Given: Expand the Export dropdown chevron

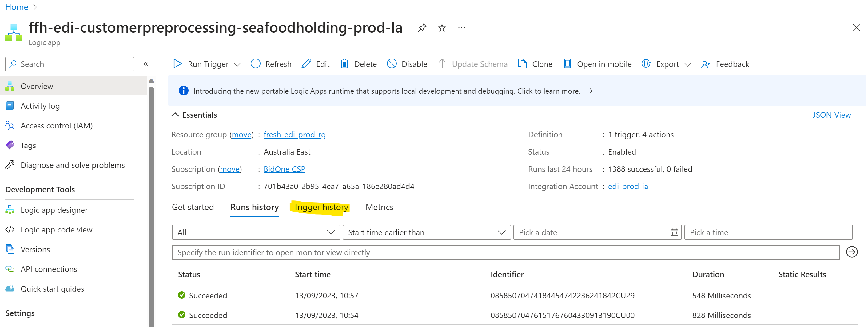Looking at the screenshot, I should click(688, 64).
